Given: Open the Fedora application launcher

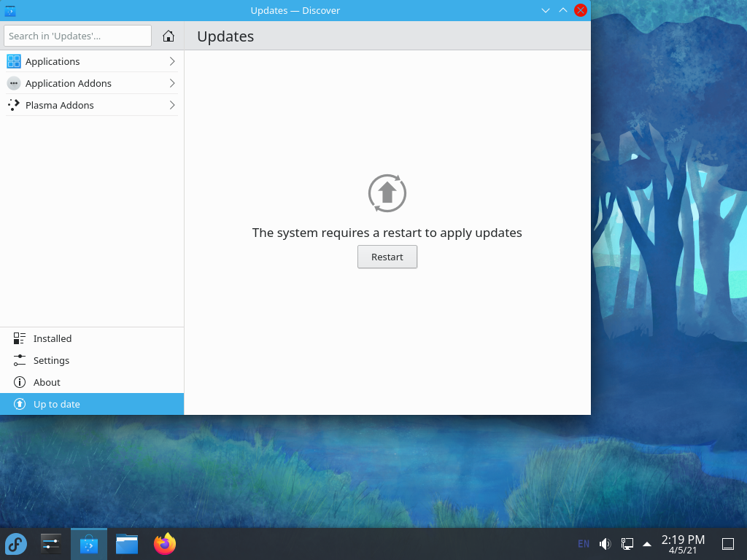Looking at the screenshot, I should click(x=16, y=544).
